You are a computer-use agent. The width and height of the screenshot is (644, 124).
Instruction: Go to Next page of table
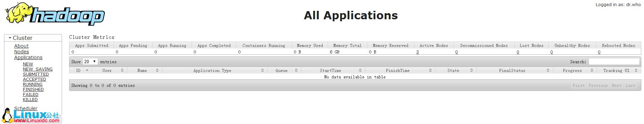[x=616, y=85]
